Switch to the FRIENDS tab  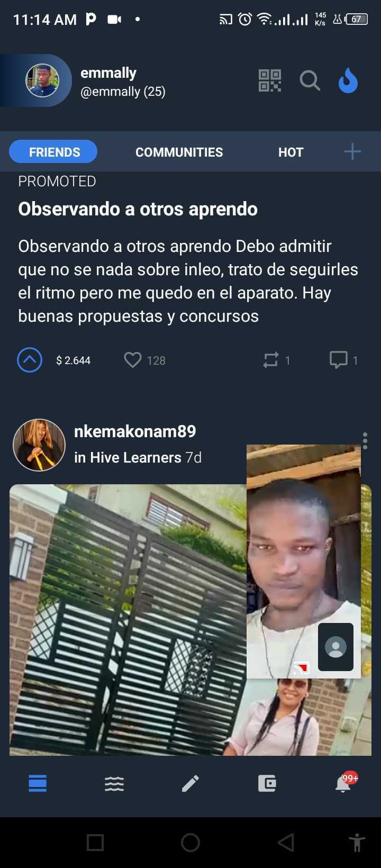click(x=53, y=152)
